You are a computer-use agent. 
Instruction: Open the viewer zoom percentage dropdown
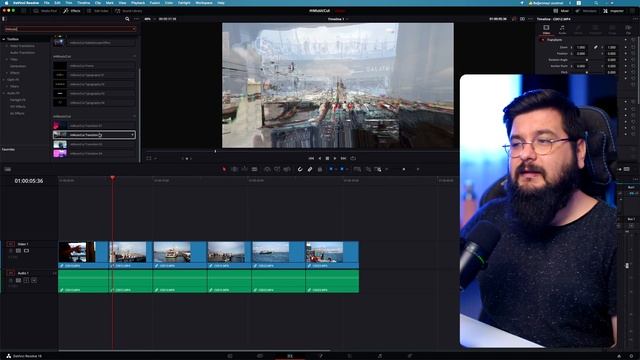(149, 19)
